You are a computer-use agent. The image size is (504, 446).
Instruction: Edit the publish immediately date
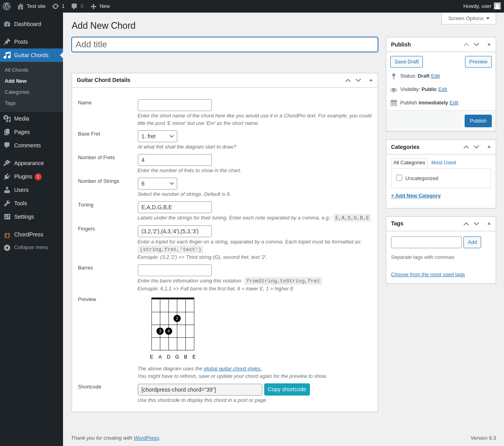click(454, 103)
